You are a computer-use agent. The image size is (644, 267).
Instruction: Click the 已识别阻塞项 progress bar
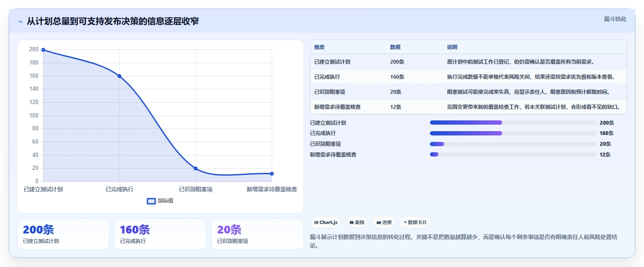pos(513,144)
